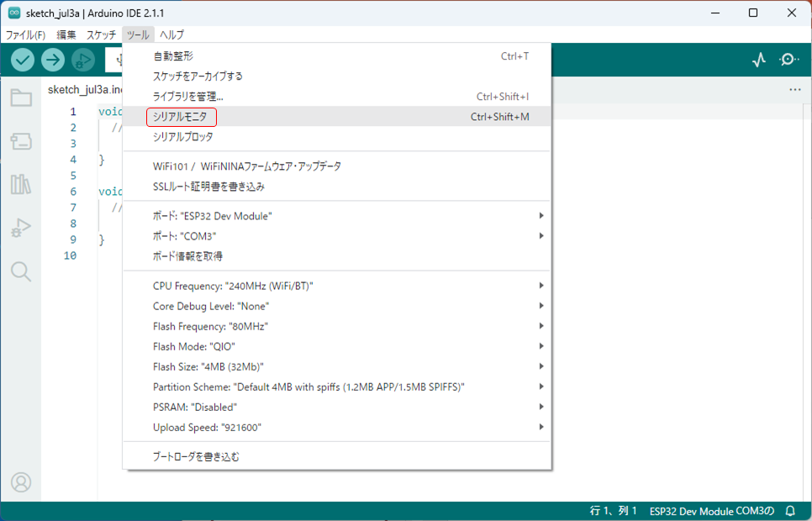Expand the ポート: "COM3" submenu

[337, 236]
